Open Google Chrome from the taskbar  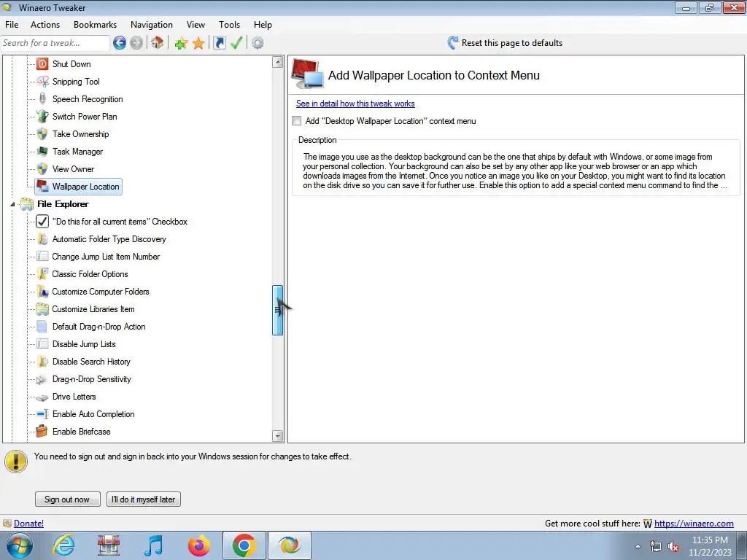tap(244, 545)
